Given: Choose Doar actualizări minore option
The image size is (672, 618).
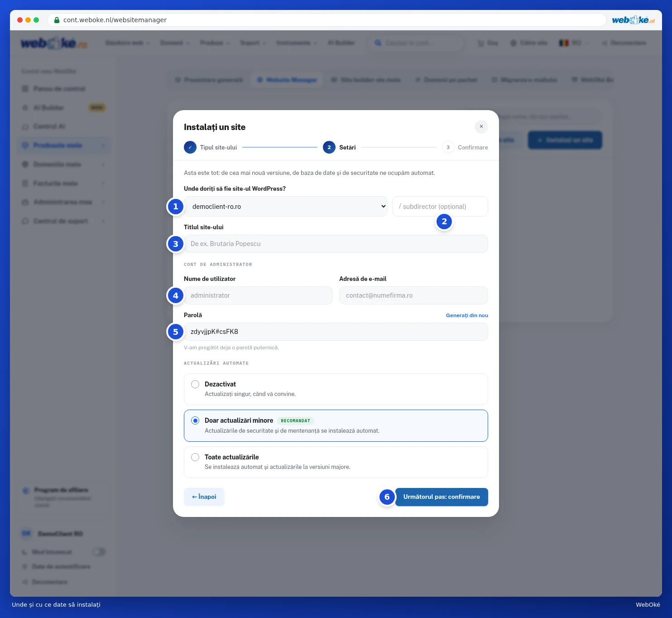Looking at the screenshot, I should click(336, 425).
